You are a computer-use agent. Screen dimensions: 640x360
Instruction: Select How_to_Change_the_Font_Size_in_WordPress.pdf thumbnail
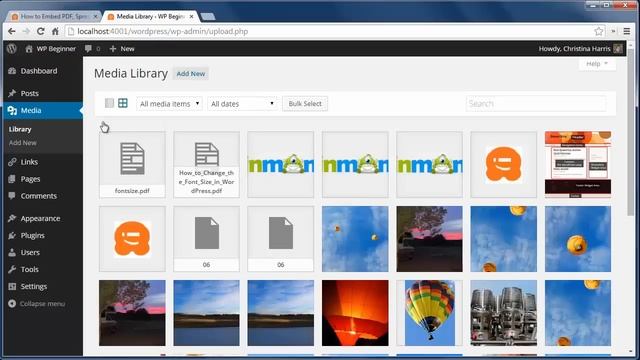tap(207, 164)
